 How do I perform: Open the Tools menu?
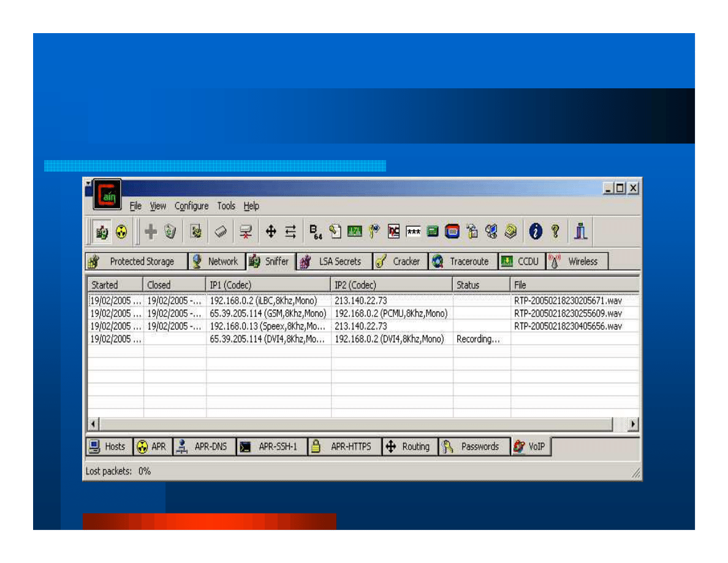click(226, 206)
